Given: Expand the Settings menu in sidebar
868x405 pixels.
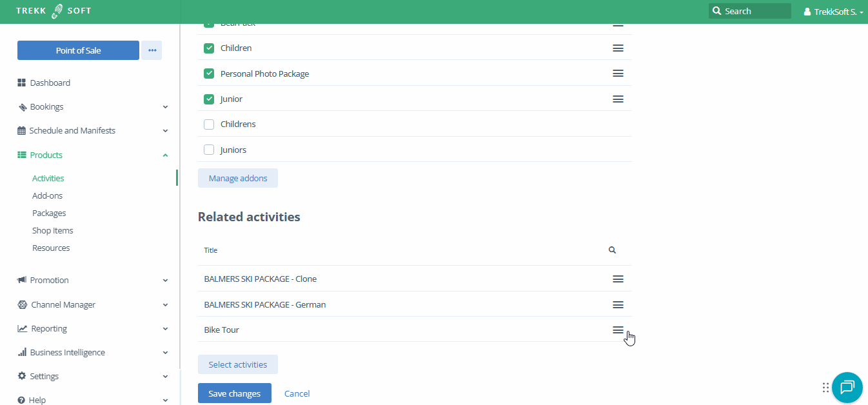Looking at the screenshot, I should pyautogui.click(x=43, y=376).
